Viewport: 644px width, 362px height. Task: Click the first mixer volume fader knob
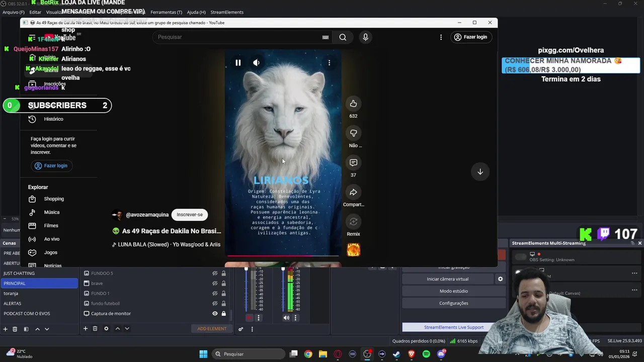click(x=246, y=269)
